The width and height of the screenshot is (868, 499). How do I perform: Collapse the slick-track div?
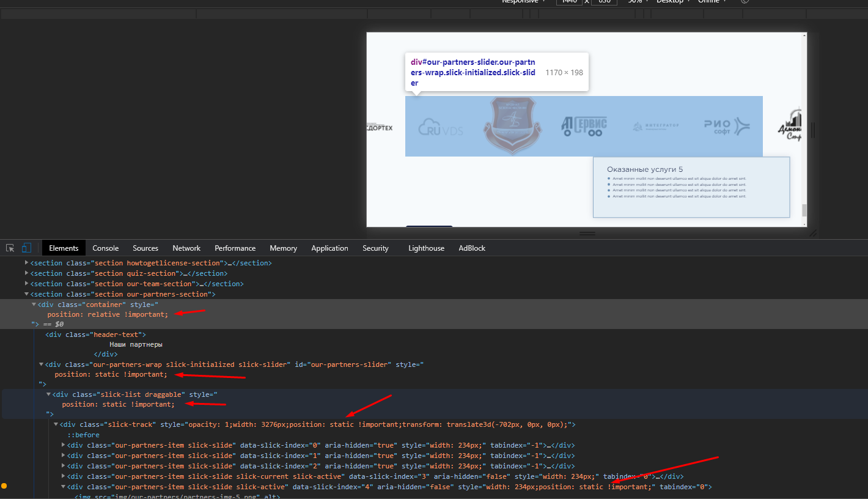point(56,424)
